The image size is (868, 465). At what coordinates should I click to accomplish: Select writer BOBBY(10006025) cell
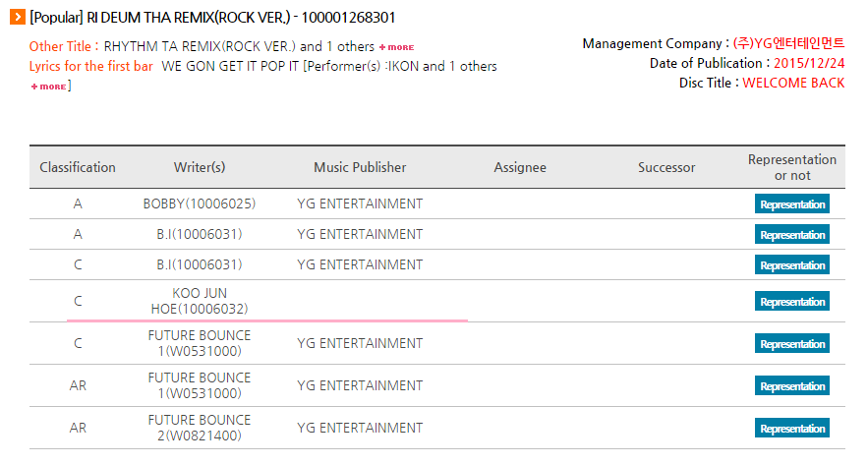[x=200, y=203]
